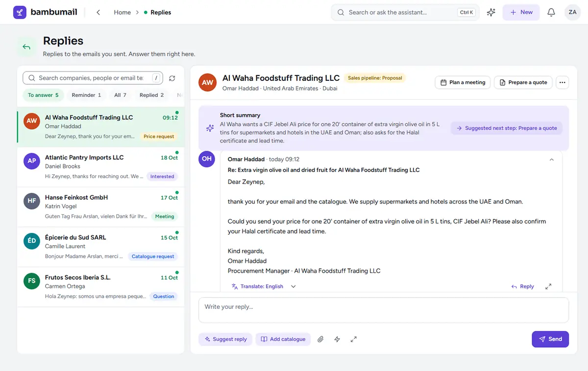Click the AW avatar in the list
Screen dimensions: 588x371
32,121
